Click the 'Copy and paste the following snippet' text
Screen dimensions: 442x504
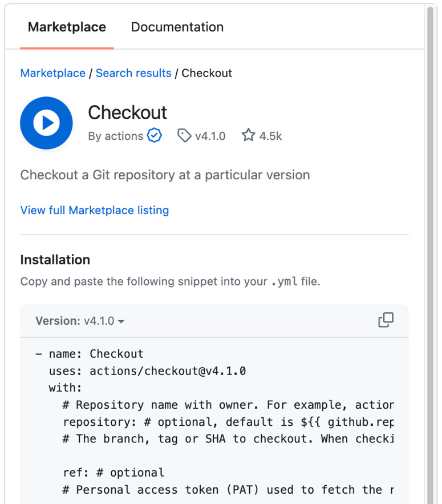click(171, 281)
